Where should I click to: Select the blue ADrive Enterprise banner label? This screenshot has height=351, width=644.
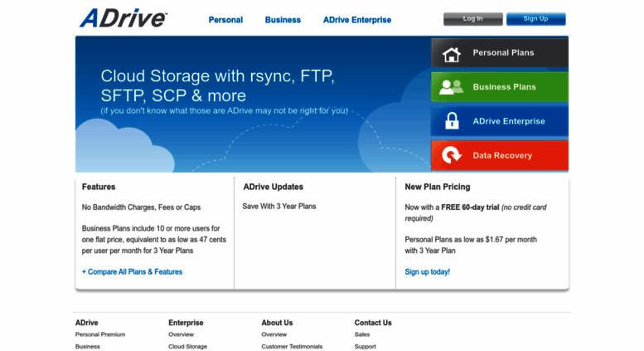[x=508, y=121]
